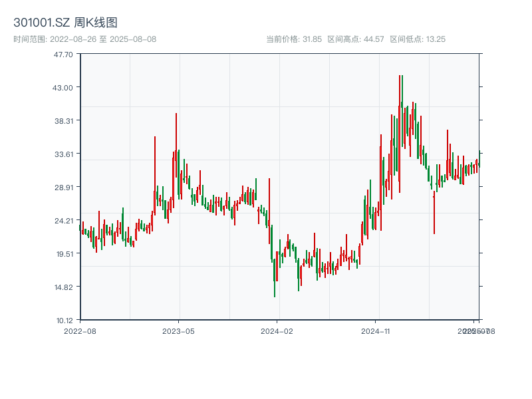Click the y-axis value 10.12
Screen dimensions: 532x399
click(65, 321)
